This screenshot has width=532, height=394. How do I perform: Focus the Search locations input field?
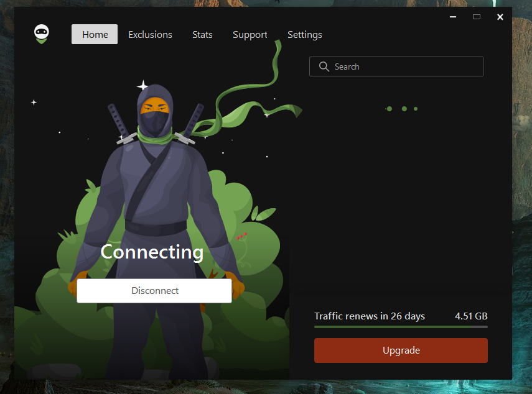coord(396,66)
